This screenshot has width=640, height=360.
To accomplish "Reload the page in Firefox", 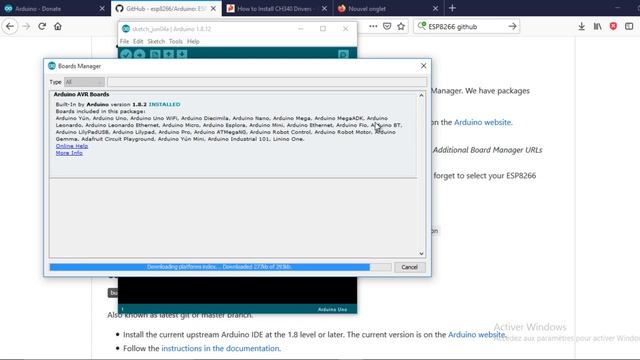I will 42,27.
